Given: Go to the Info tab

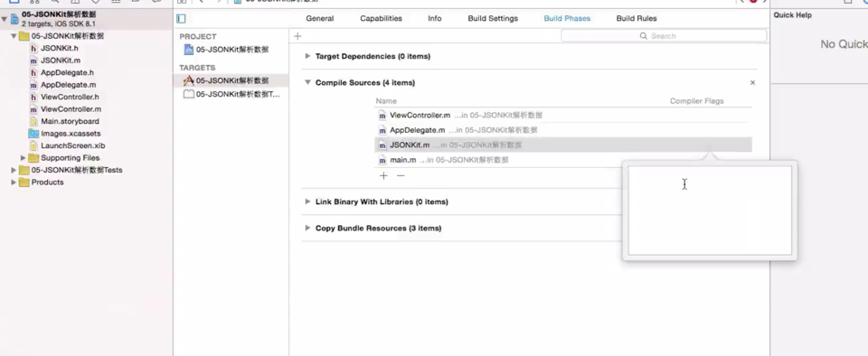Looking at the screenshot, I should point(435,19).
